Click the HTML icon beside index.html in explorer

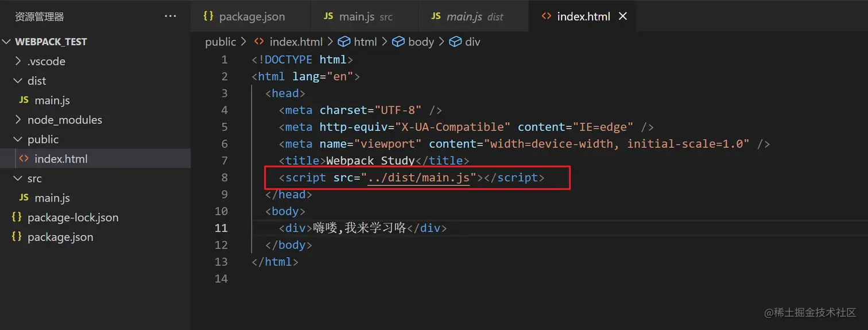[24, 158]
